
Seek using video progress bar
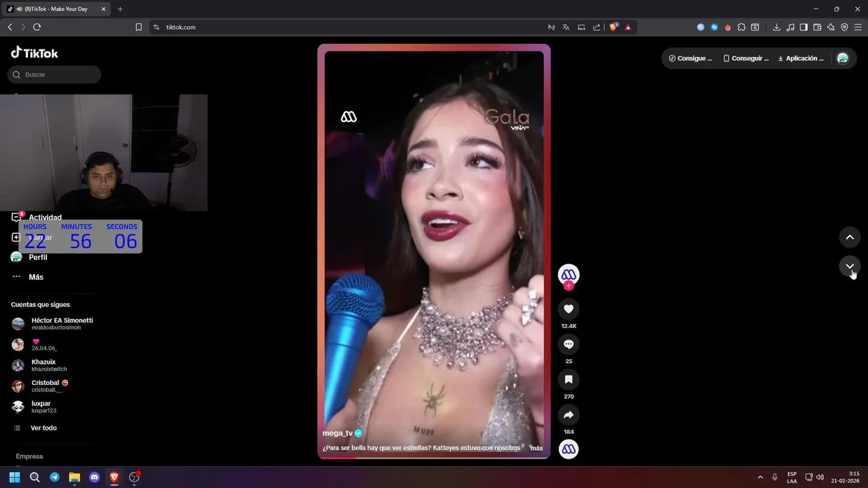tap(434, 457)
